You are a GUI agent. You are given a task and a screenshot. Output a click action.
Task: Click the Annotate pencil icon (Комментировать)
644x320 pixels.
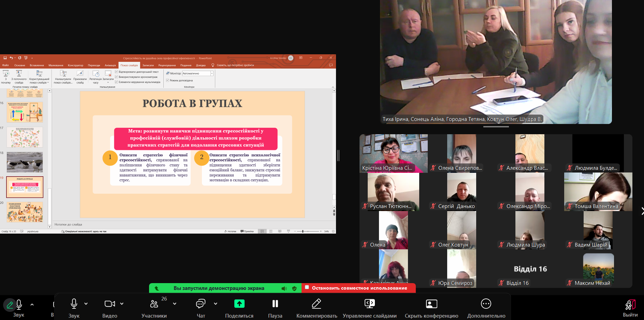(316, 304)
